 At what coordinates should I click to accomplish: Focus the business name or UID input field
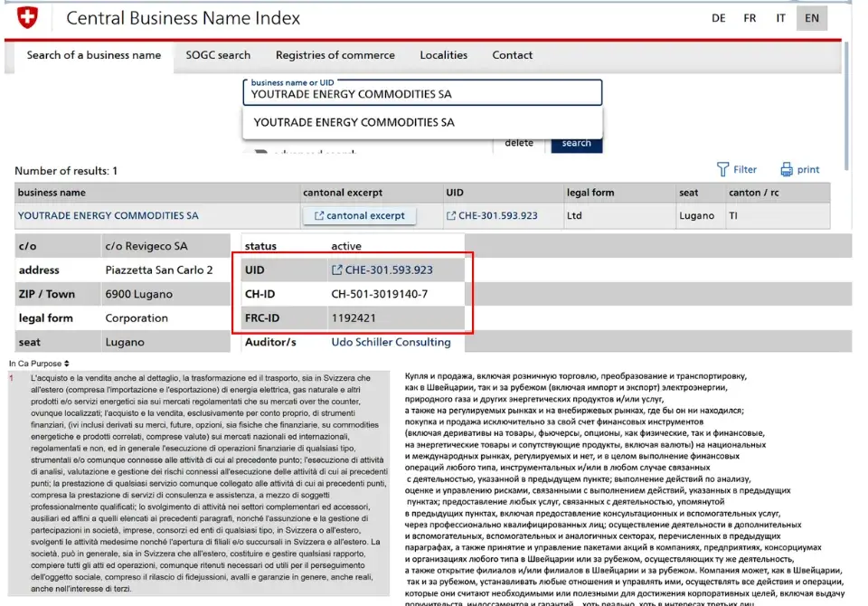(x=422, y=92)
